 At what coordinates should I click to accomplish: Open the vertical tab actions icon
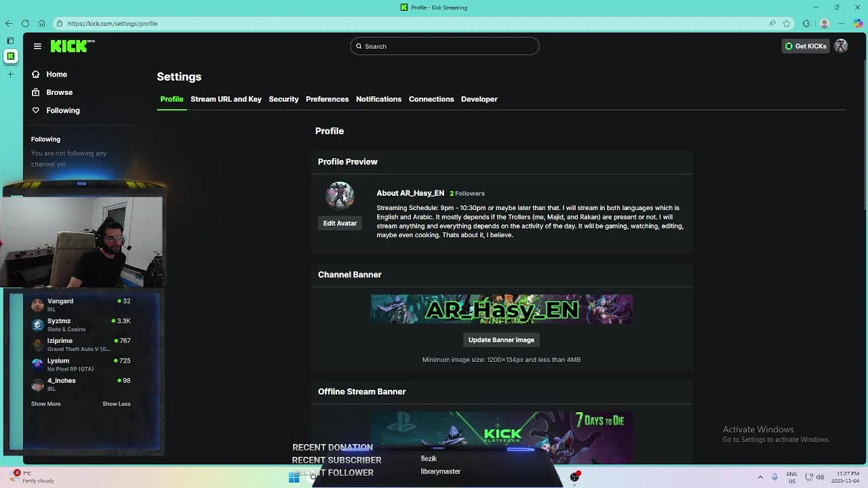[10, 41]
